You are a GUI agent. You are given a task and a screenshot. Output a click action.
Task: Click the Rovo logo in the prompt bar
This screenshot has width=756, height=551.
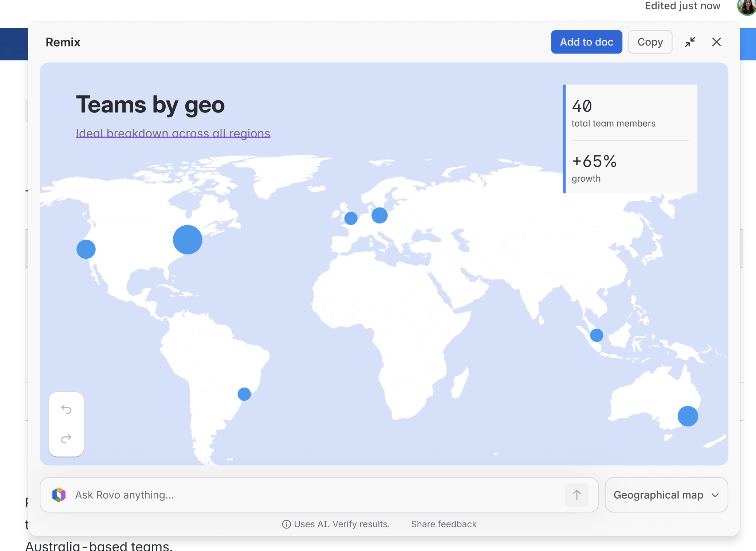pos(59,495)
